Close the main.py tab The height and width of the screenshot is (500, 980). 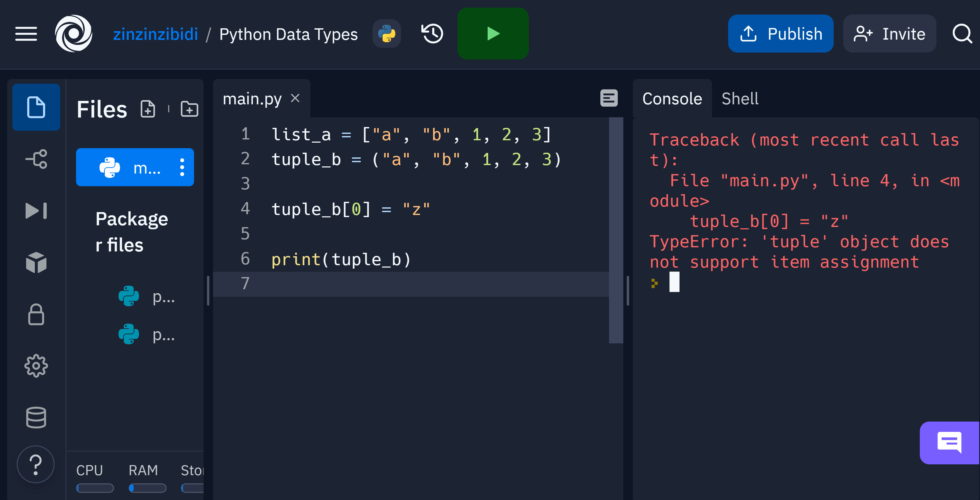[x=295, y=98]
